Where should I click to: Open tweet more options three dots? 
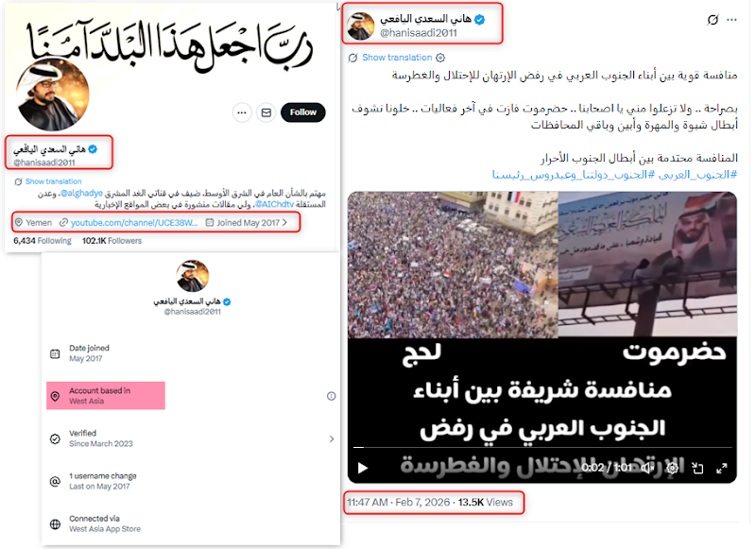[731, 20]
